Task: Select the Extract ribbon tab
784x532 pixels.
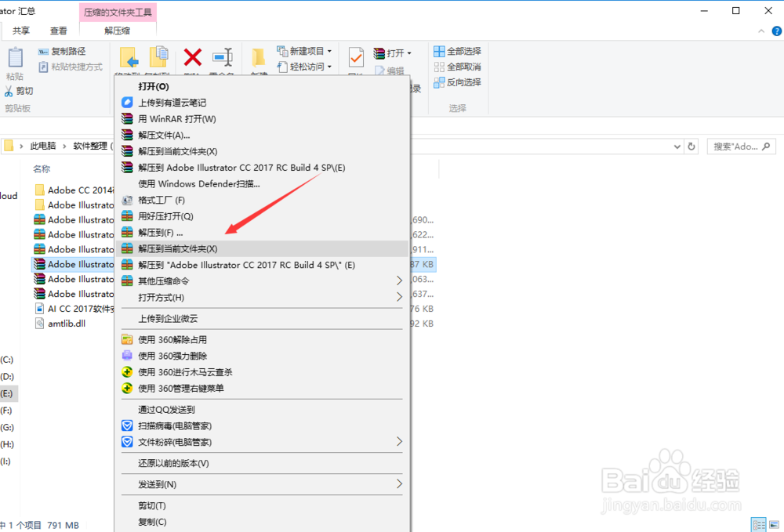Action: pos(117,31)
